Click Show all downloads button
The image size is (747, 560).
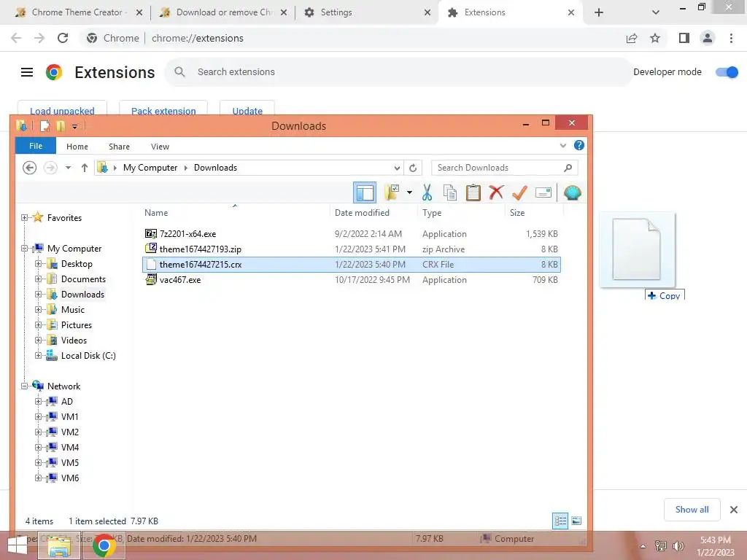tap(692, 510)
